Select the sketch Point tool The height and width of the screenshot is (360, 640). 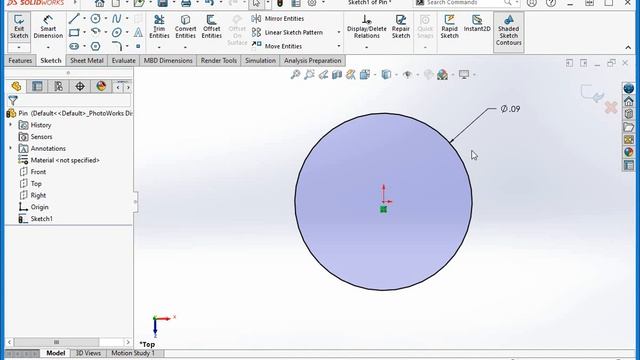click(138, 46)
